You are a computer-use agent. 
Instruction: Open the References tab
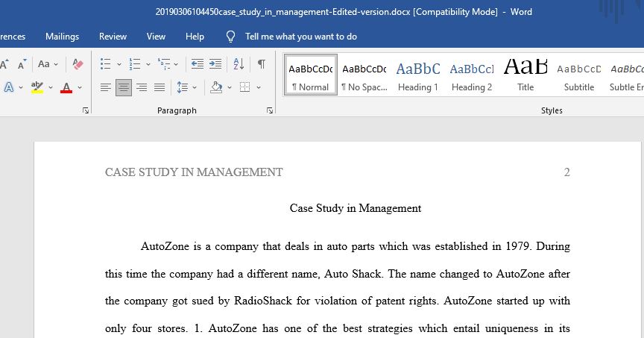pyautogui.click(x=13, y=36)
